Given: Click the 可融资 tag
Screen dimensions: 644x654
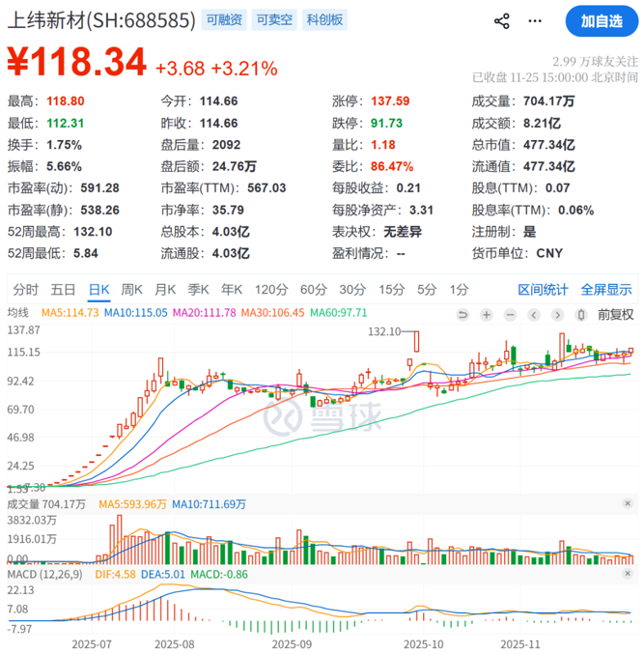Looking at the screenshot, I should [x=225, y=20].
